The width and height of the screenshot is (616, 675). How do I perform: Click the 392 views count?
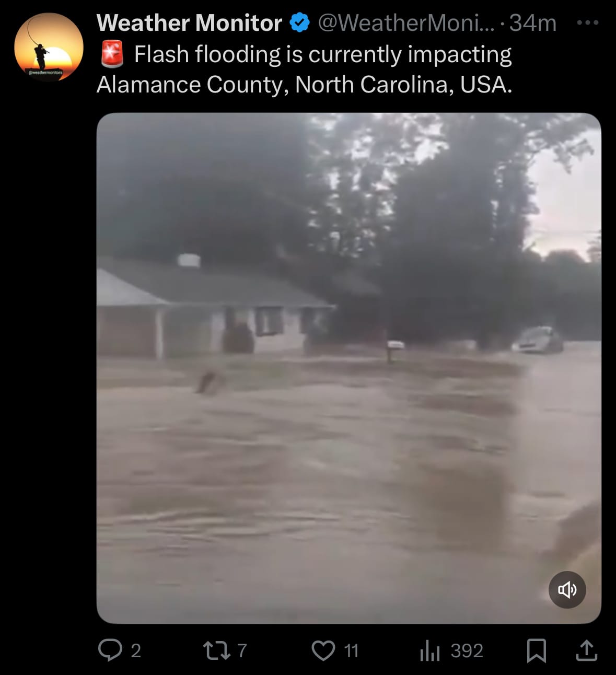467,651
